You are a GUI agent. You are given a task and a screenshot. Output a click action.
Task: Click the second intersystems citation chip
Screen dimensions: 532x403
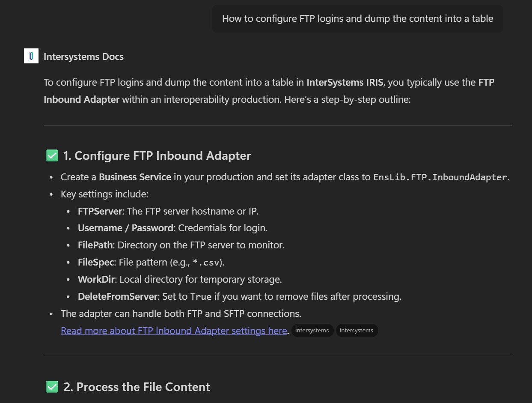[x=357, y=331]
